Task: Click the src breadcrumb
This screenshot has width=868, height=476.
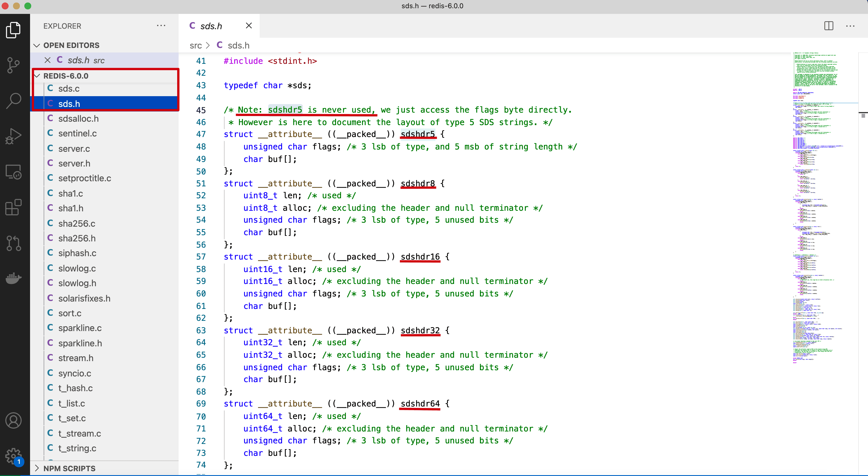Action: (195, 45)
